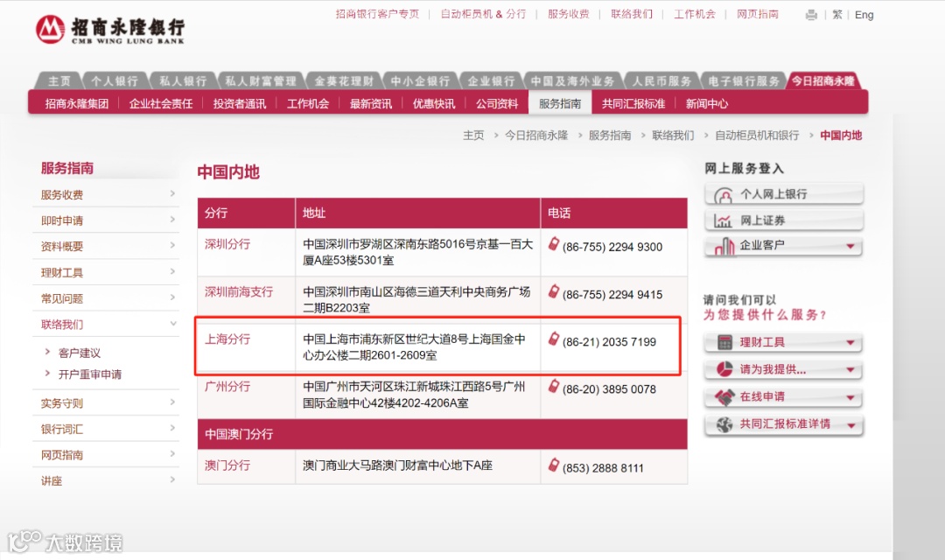Image resolution: width=945 pixels, height=560 pixels.
Task: Click the printer icon in top bar
Action: point(811,15)
